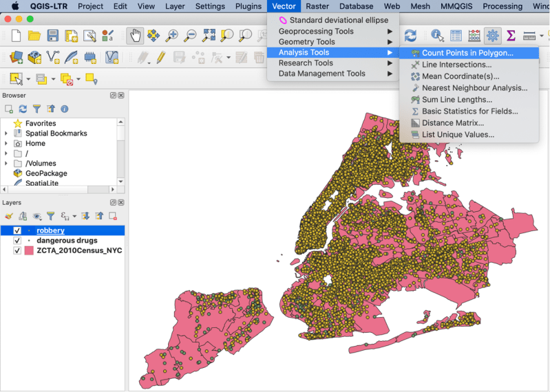Click the Deselect Features icon
Screen dimensions: 550x392
pyautogui.click(x=66, y=79)
